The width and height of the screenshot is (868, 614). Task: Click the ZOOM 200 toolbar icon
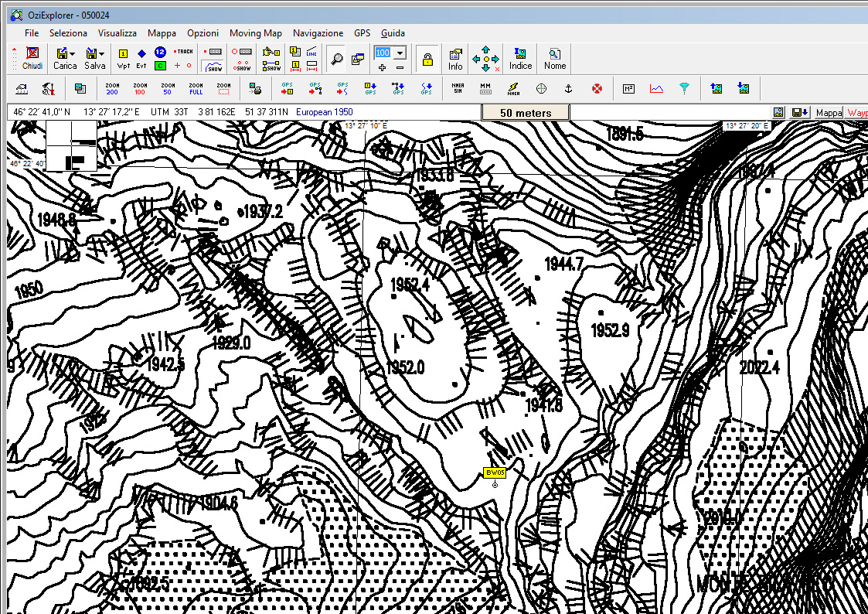coord(112,89)
